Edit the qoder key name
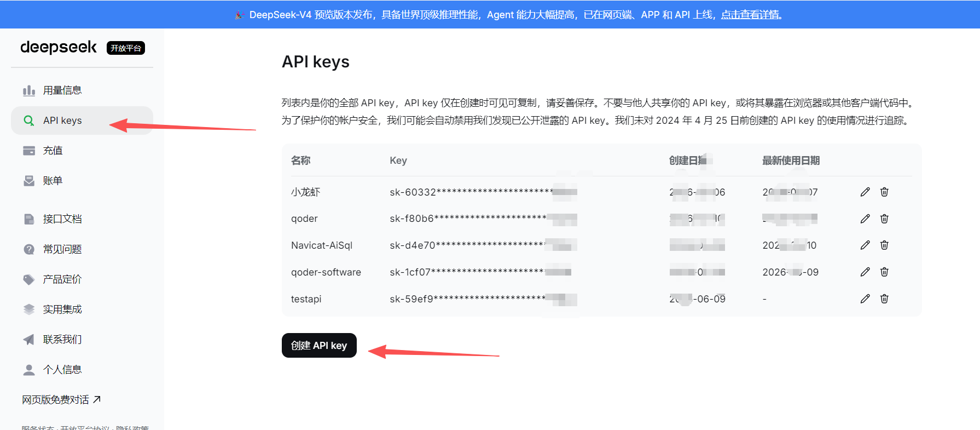This screenshot has width=980, height=430. (865, 219)
